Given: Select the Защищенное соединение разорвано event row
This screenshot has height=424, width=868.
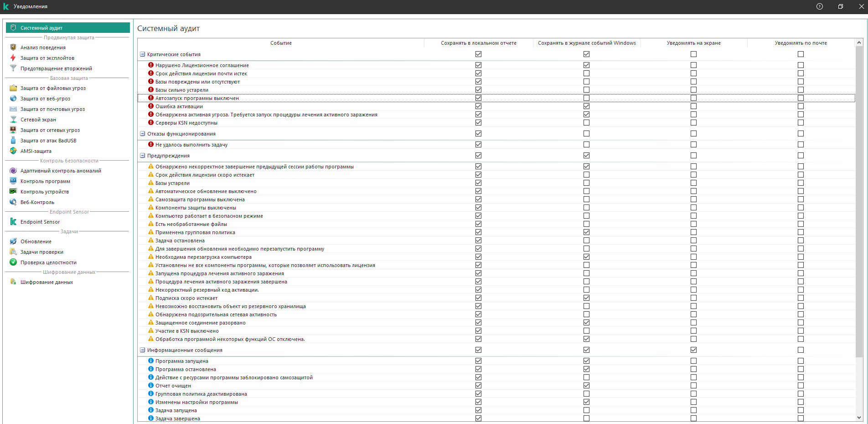Looking at the screenshot, I should coord(496,323).
